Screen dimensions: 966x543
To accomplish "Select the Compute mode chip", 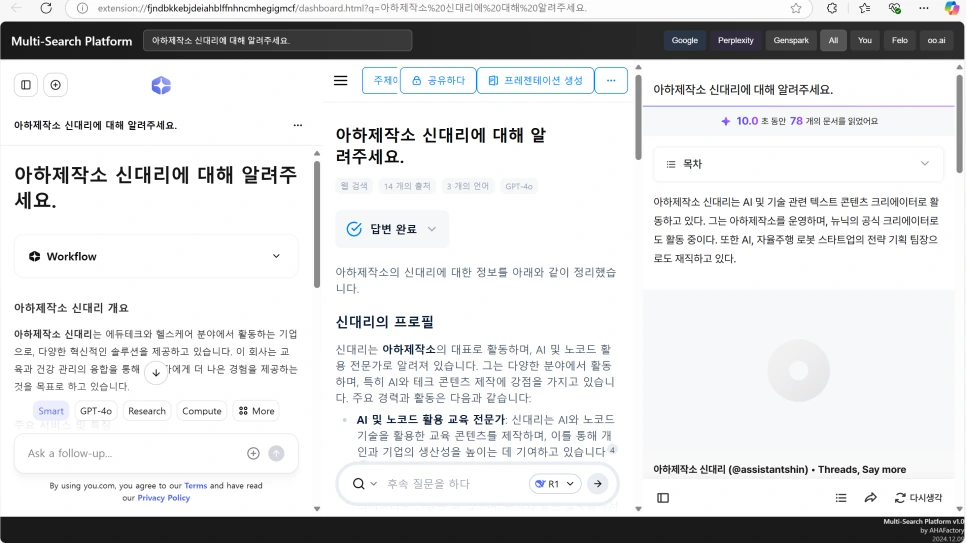I will click(x=201, y=411).
